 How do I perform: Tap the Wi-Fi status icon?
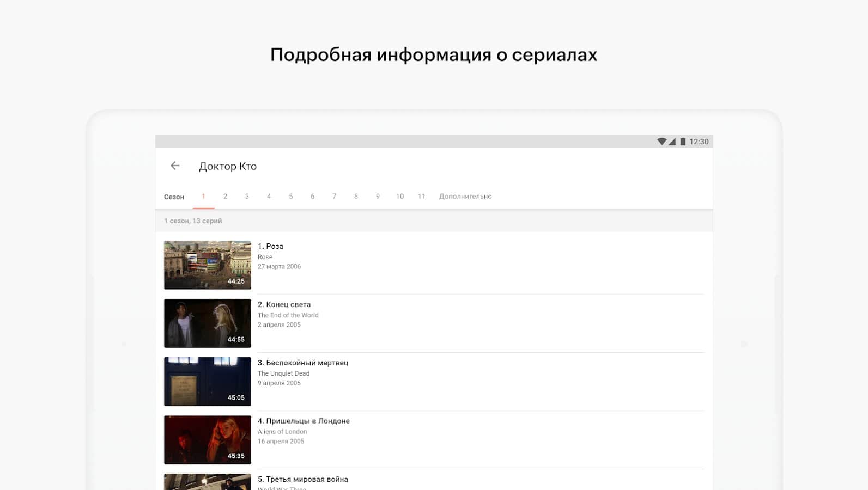tap(661, 142)
